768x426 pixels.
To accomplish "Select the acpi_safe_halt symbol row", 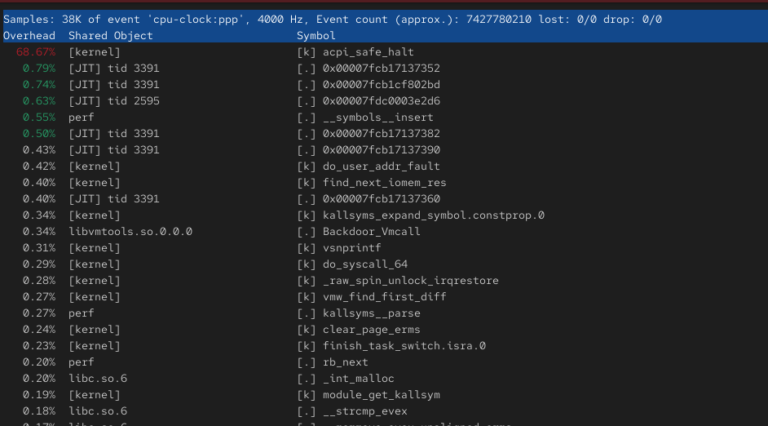I will coord(368,52).
